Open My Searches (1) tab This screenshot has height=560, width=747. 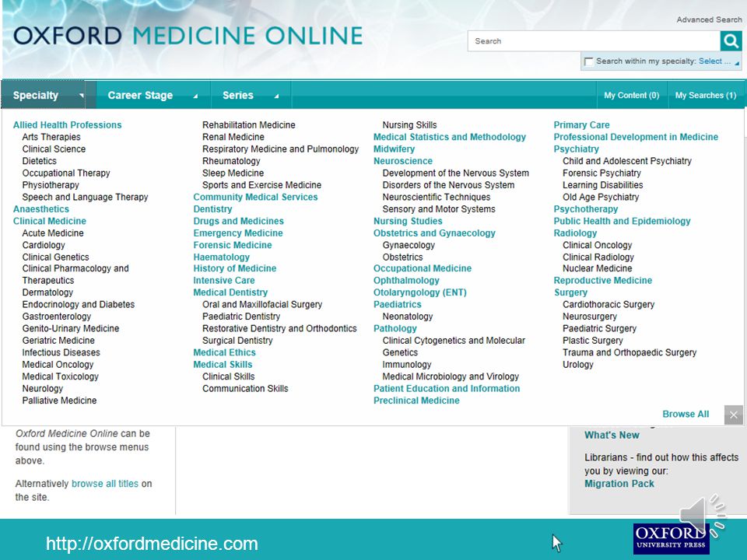pyautogui.click(x=706, y=95)
